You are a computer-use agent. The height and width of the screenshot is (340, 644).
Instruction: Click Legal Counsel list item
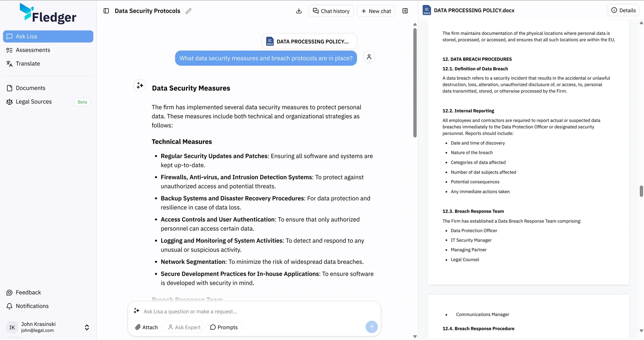click(x=465, y=259)
